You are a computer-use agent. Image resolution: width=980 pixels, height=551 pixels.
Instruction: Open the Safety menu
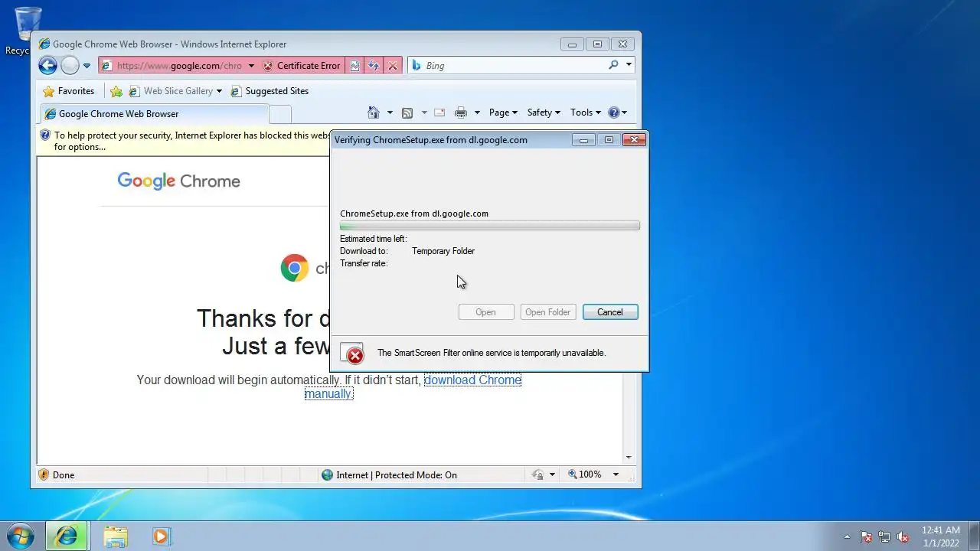544,112
